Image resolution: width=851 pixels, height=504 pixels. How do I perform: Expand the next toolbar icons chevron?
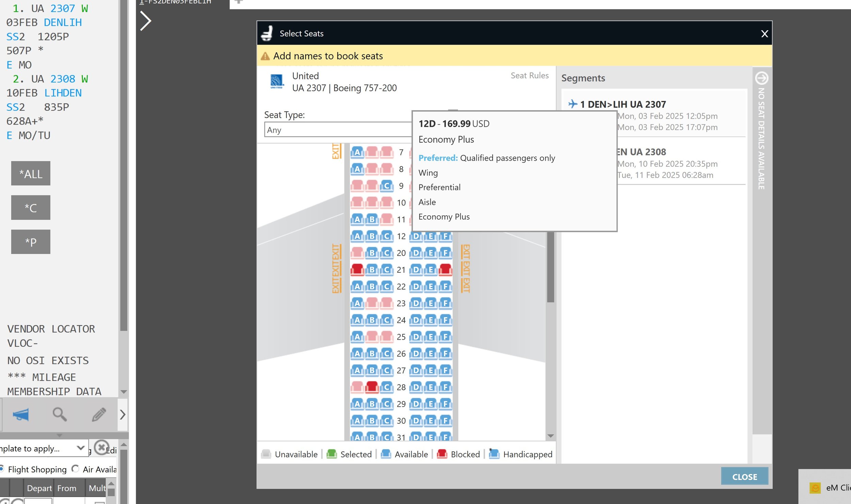[x=123, y=414]
